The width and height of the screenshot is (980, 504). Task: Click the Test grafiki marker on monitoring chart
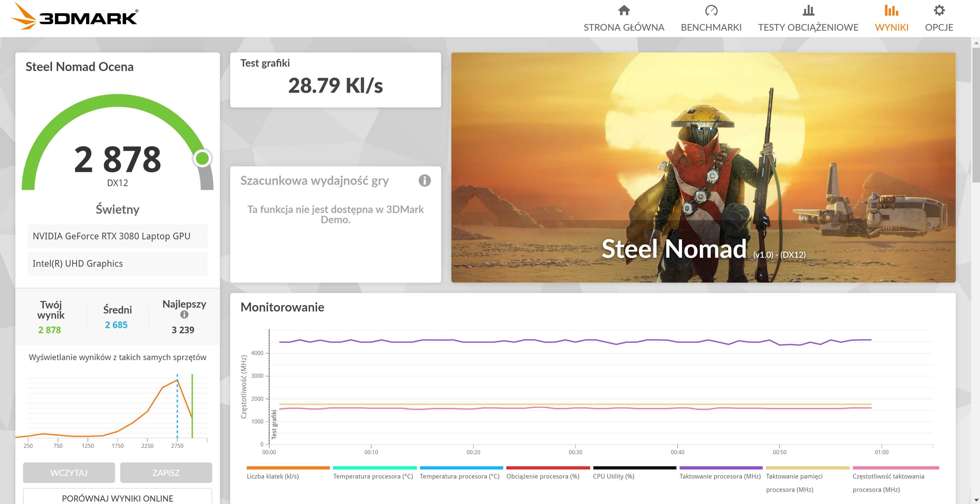point(274,424)
